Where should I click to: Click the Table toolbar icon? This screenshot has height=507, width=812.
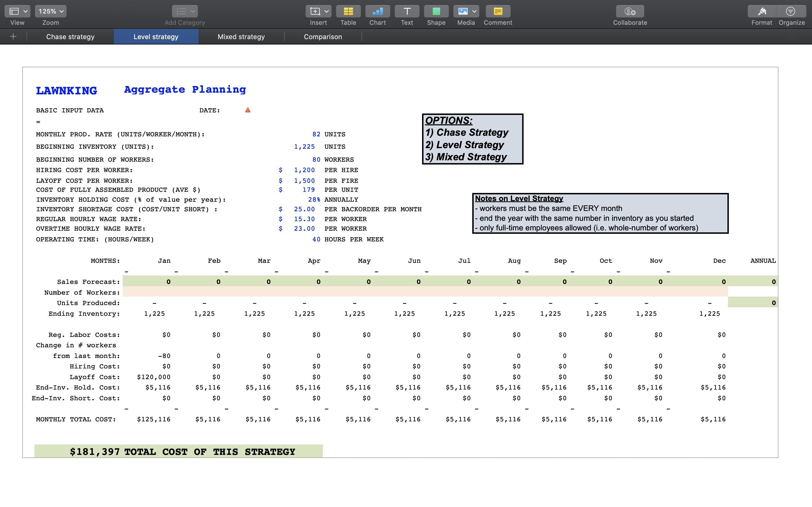click(348, 11)
